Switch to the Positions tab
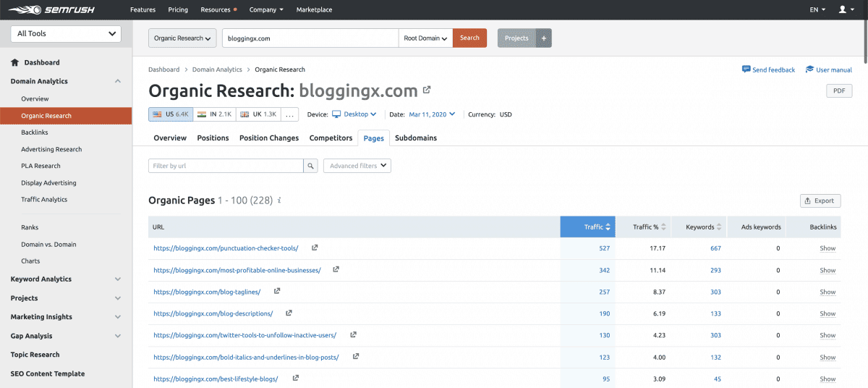This screenshot has height=388, width=868. click(x=213, y=138)
